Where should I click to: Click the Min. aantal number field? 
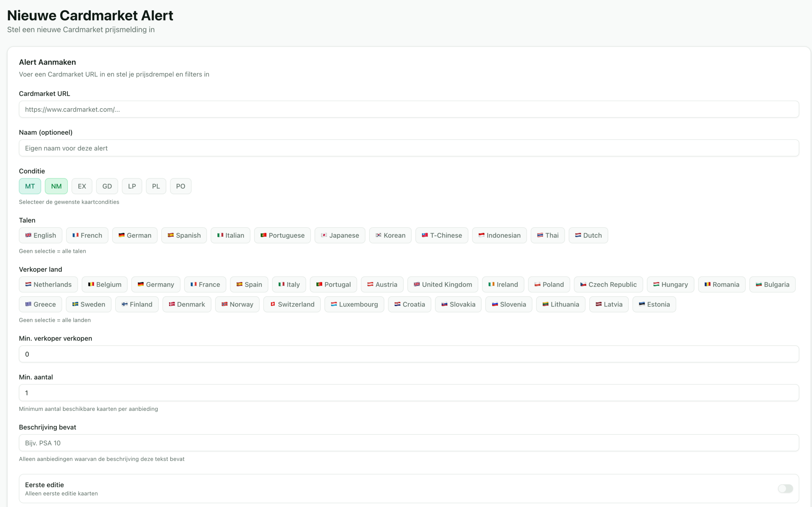click(x=409, y=393)
